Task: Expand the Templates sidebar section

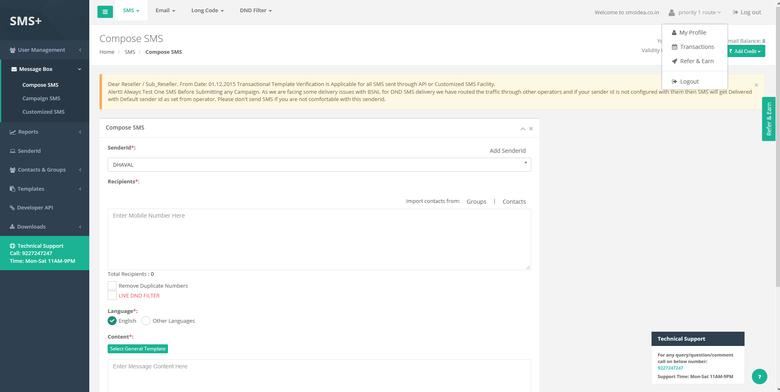Action: [x=45, y=189]
